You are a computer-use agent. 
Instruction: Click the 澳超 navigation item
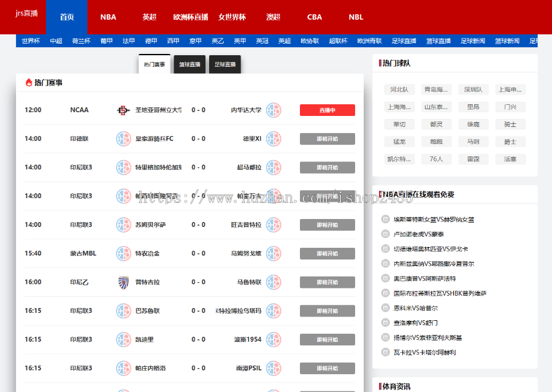click(273, 17)
